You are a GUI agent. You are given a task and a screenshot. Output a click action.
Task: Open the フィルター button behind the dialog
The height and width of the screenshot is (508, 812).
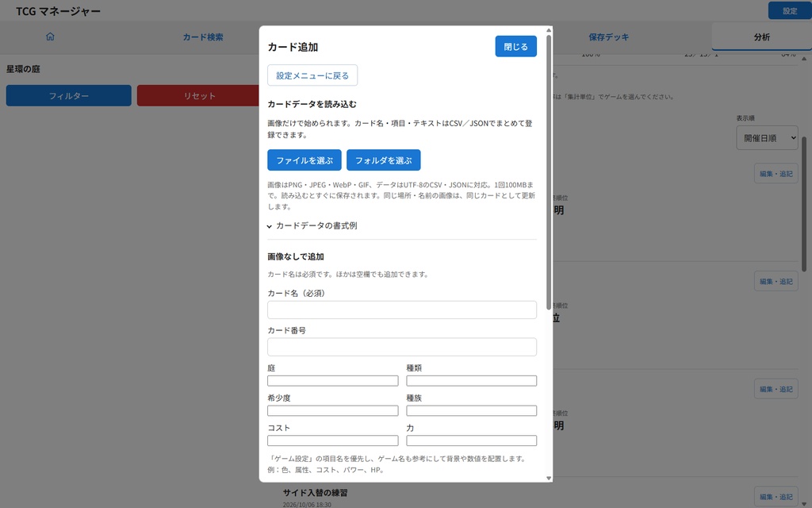pos(69,96)
